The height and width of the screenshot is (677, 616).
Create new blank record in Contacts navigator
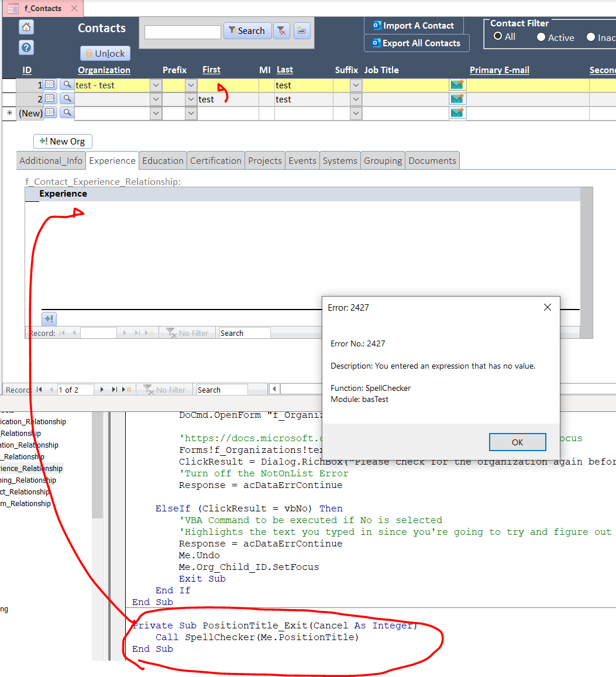(126, 390)
